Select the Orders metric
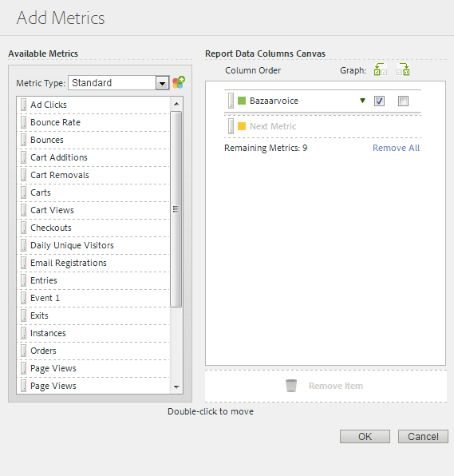 click(x=43, y=351)
